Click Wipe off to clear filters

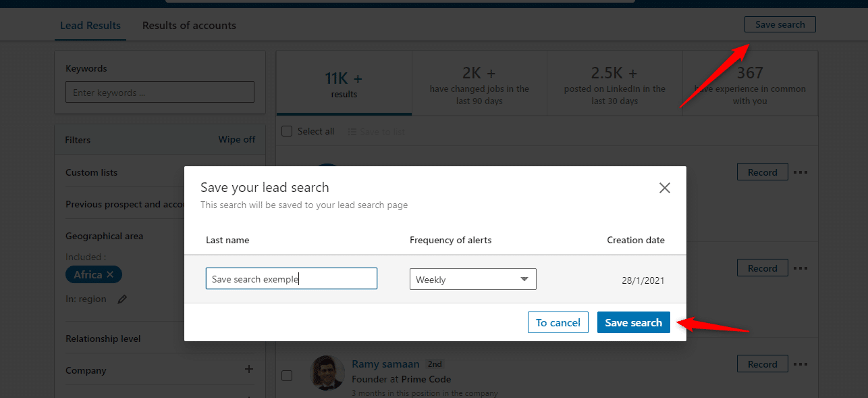click(x=236, y=139)
